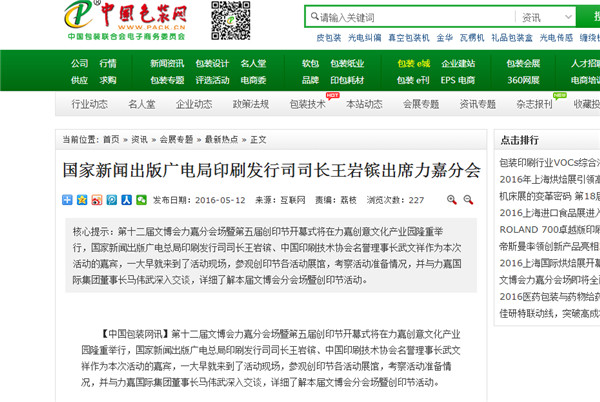The width and height of the screenshot is (600, 402).
Task: Open yellow 包装e城 navigation link
Action: (414, 63)
